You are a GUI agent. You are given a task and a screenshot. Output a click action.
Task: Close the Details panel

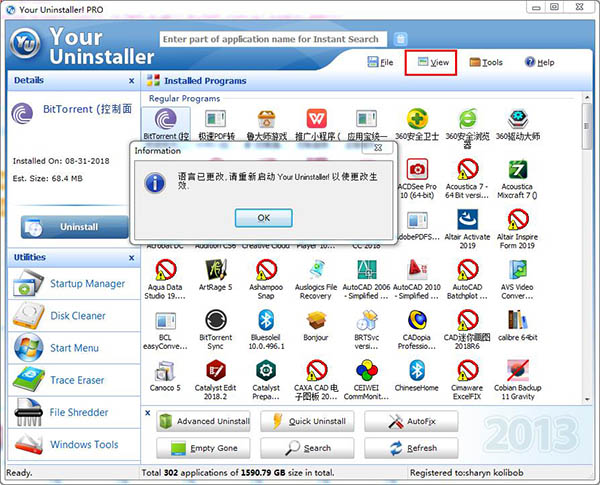132,81
